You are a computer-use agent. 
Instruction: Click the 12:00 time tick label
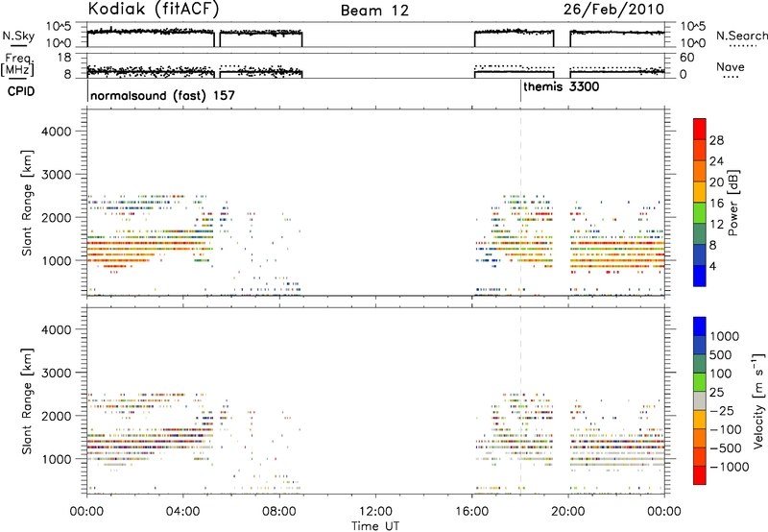pyautogui.click(x=375, y=512)
